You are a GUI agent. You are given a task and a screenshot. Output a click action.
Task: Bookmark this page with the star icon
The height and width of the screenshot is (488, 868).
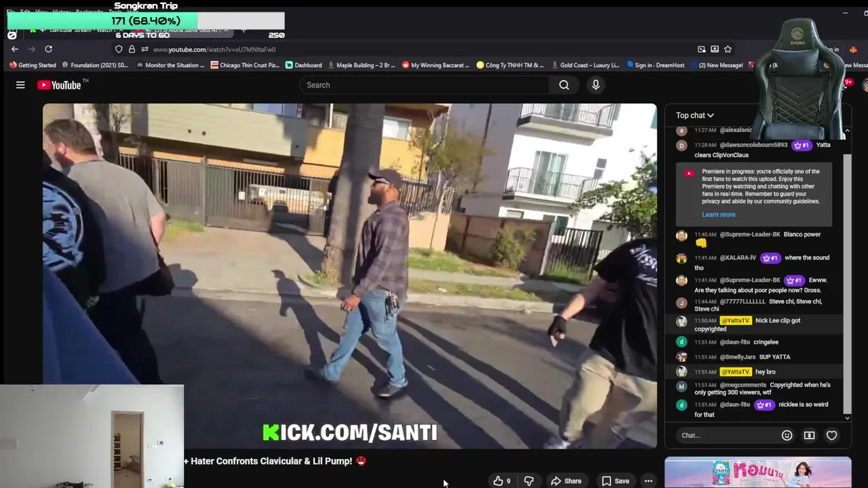click(x=728, y=49)
